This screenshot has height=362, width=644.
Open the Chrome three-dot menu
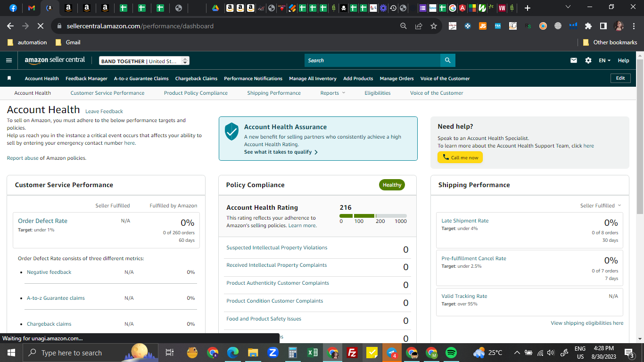[x=634, y=26]
